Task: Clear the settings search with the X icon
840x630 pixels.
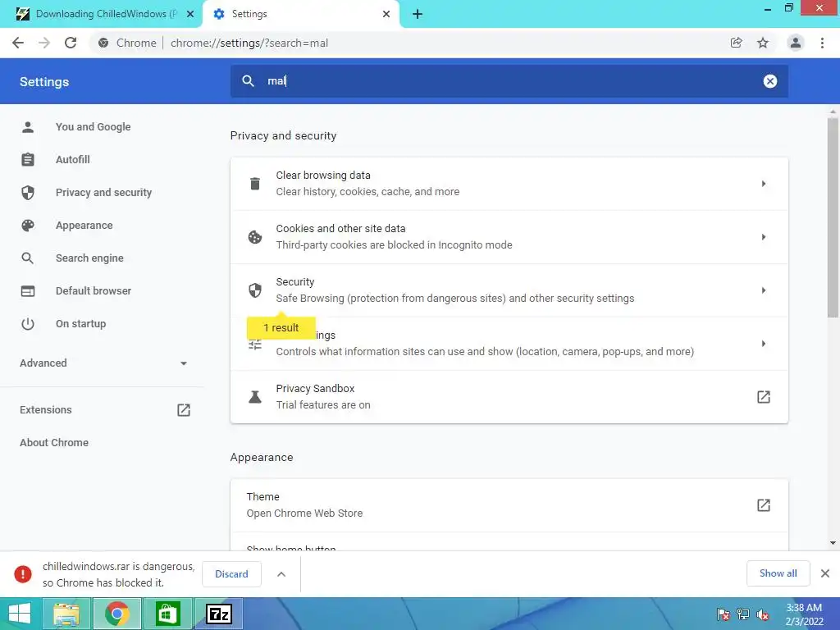Action: click(769, 81)
